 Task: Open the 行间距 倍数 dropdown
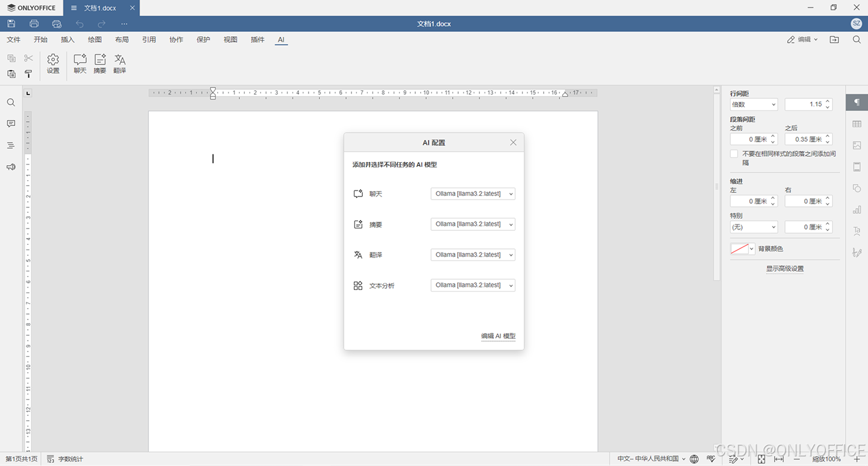[753, 104]
